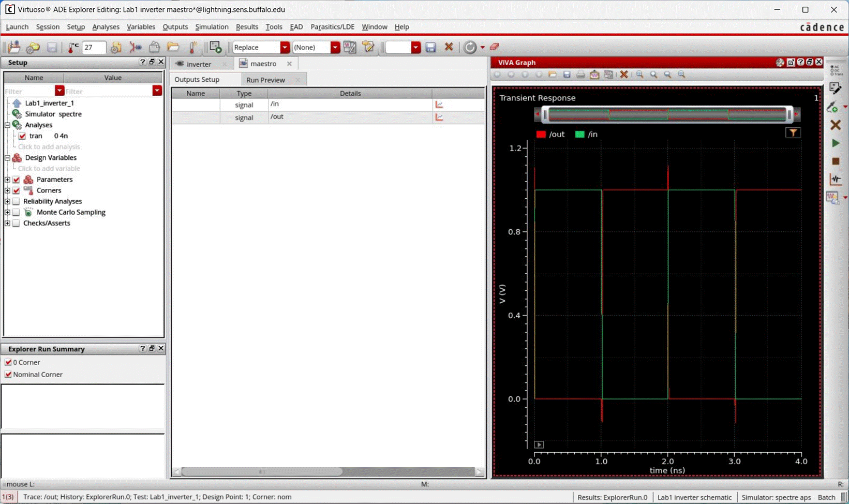Click the temperature icon on the main toolbar
The image size is (849, 504).
click(71, 47)
